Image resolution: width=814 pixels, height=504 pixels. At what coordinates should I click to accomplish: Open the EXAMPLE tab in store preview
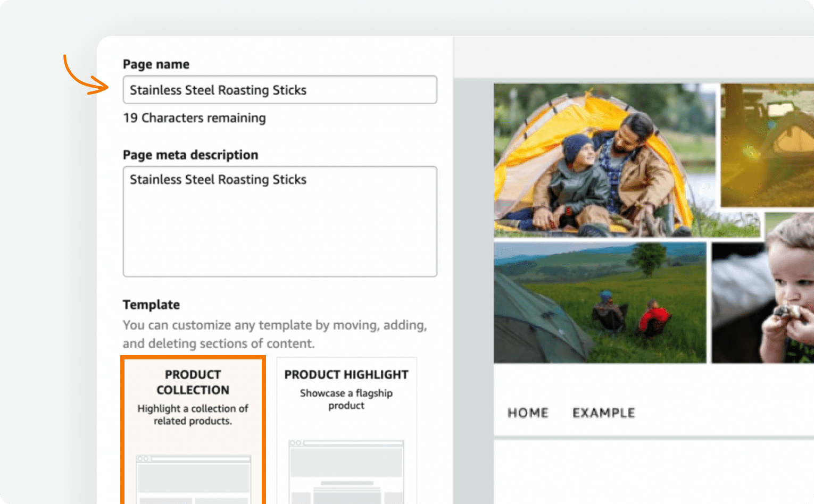[x=604, y=413]
